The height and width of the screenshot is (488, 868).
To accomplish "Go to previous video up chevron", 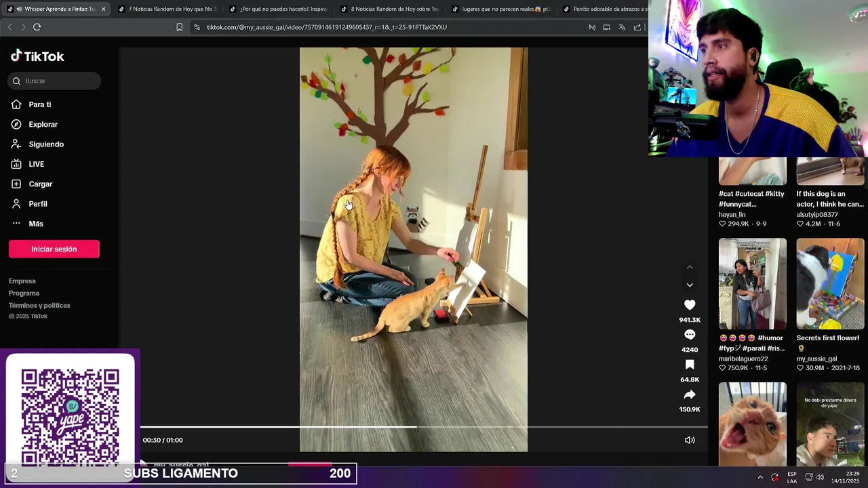I will (x=690, y=267).
